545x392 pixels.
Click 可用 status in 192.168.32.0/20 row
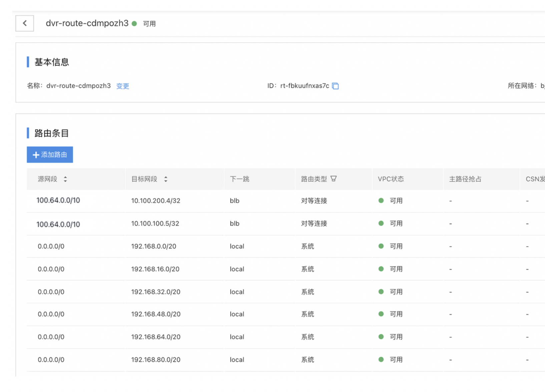click(x=396, y=292)
